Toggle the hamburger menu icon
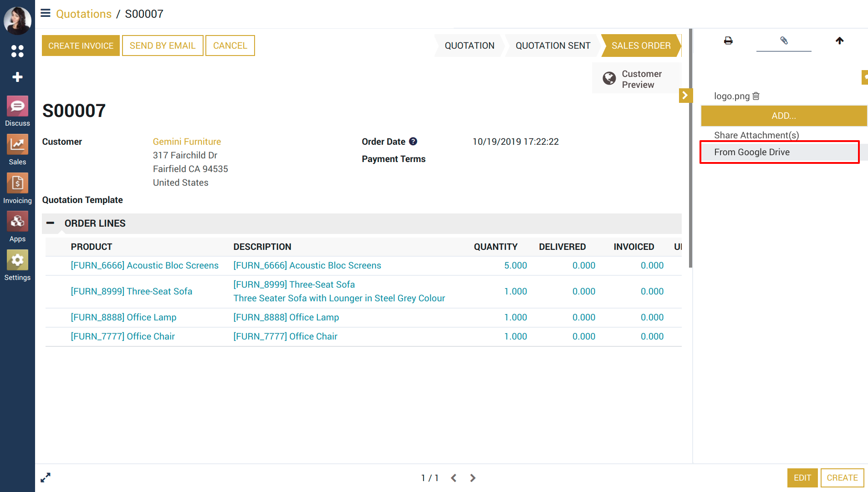Image resolution: width=868 pixels, height=492 pixels. 46,13
